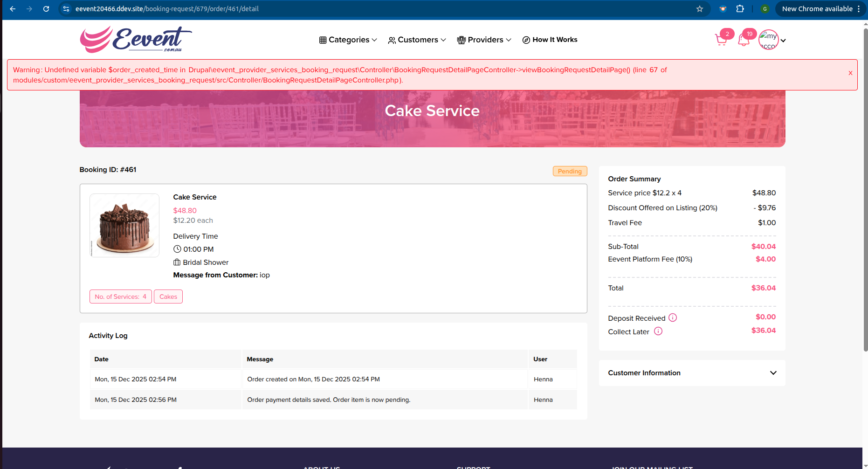The image size is (868, 469).
Task: Open the shopping cart icon
Action: [721, 40]
